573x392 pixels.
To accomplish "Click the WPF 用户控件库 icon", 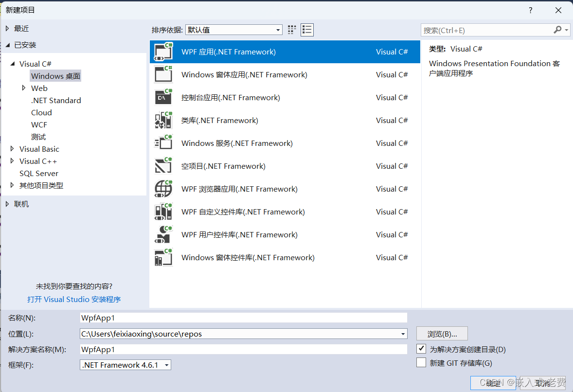I will (163, 234).
